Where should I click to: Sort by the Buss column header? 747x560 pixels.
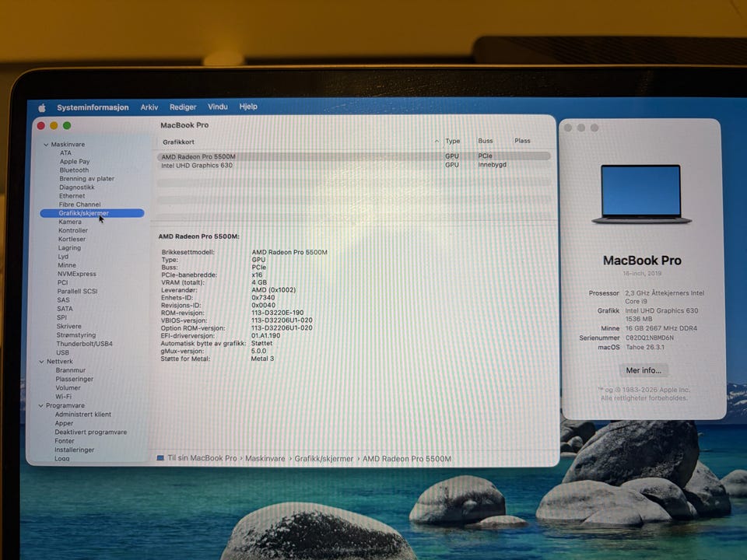click(486, 141)
